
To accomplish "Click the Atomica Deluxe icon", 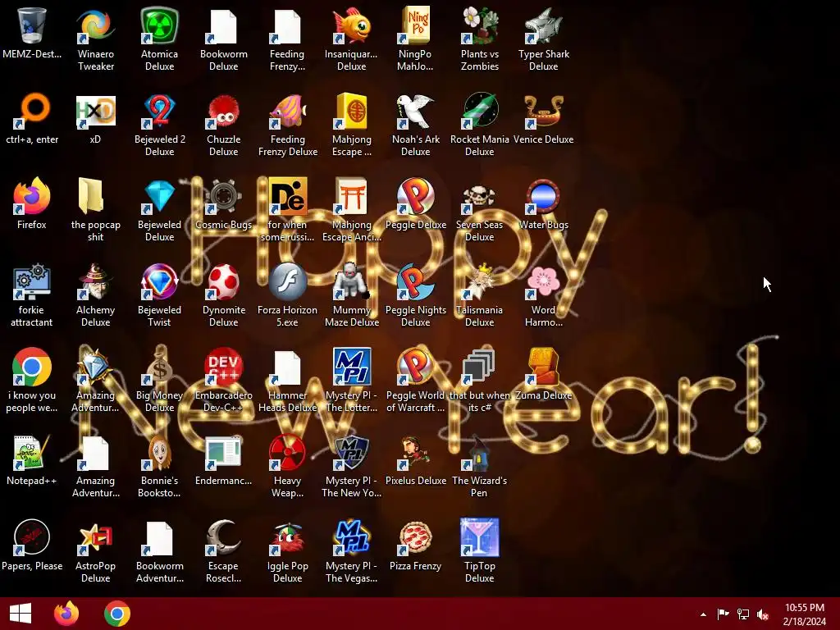I will click(160, 25).
